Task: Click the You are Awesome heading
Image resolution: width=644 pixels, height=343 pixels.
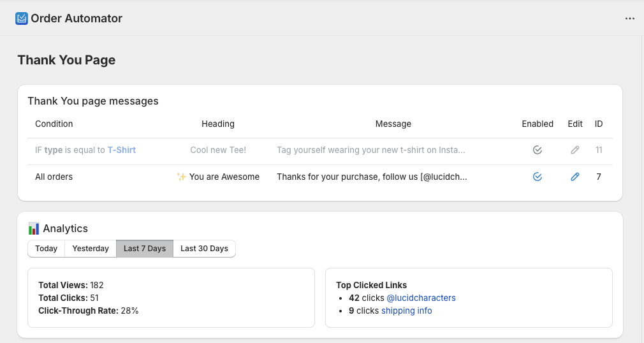Action: tap(218, 177)
